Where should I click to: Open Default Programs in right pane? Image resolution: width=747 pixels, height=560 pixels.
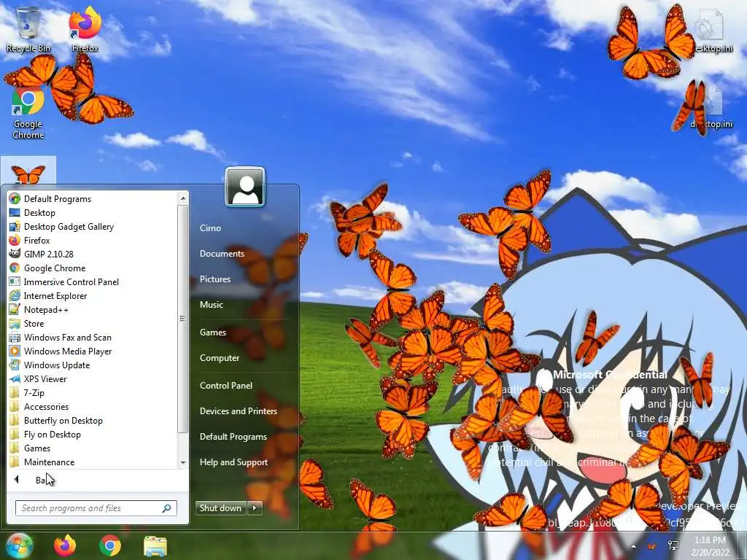(233, 436)
